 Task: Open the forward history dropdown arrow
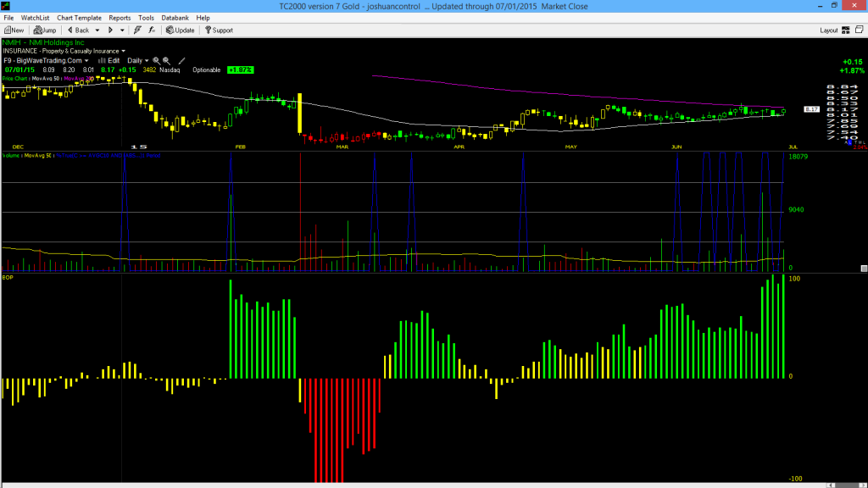pyautogui.click(x=122, y=30)
